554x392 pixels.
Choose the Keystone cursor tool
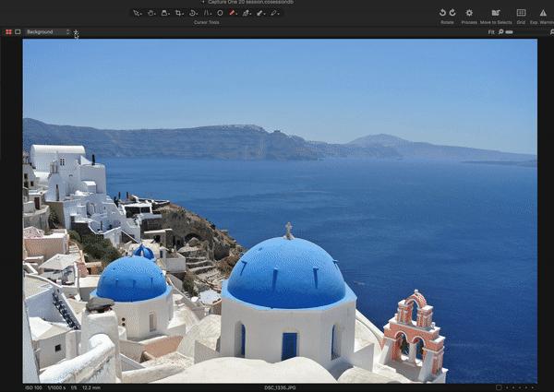(208, 13)
